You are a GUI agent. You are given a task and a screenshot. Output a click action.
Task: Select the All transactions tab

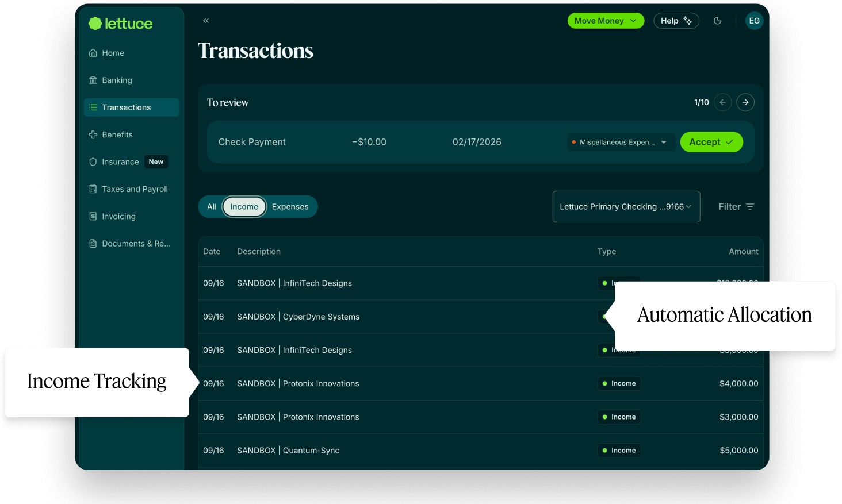(x=212, y=207)
